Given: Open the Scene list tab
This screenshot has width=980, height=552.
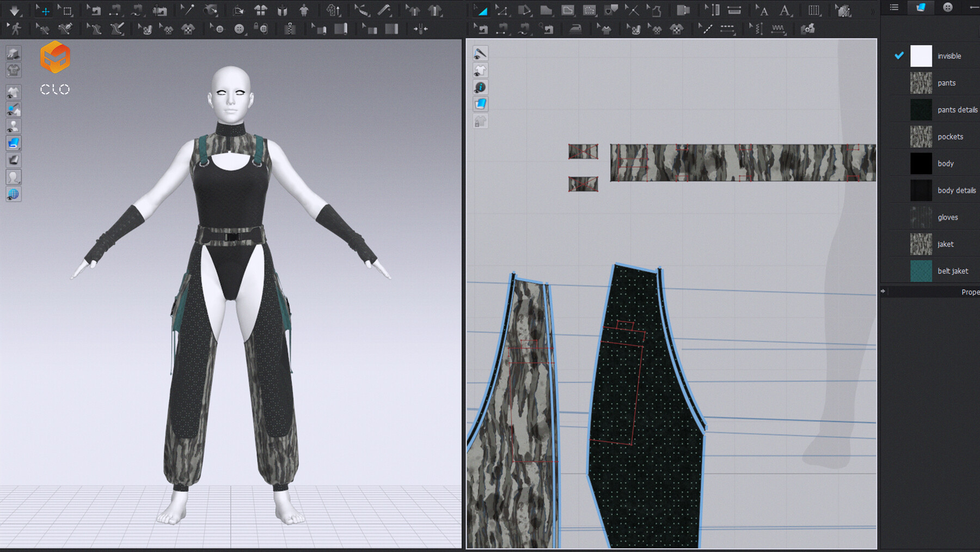Looking at the screenshot, I should click(894, 7).
